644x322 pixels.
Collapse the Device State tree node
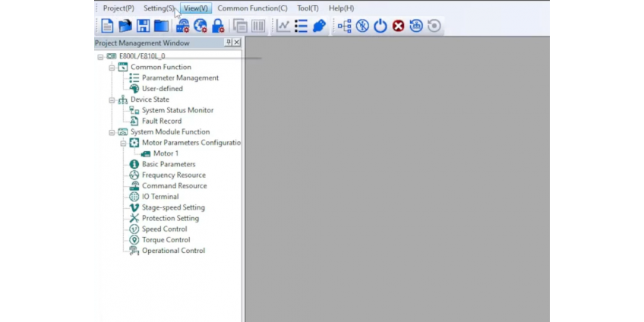point(112,99)
